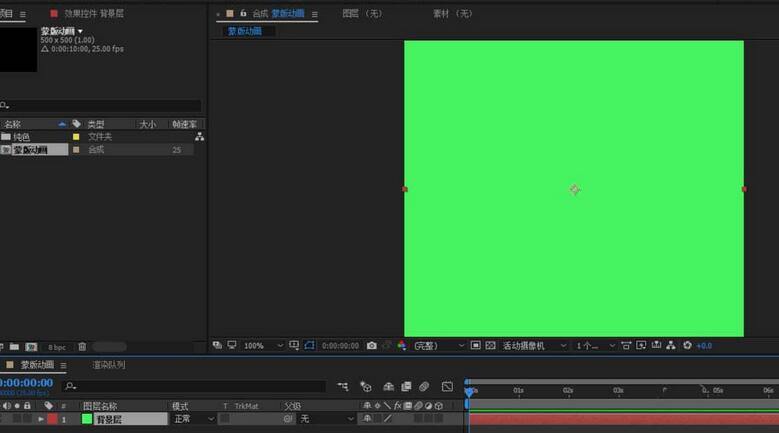Open the (完整) resolution dropdown
The height and width of the screenshot is (433, 779).
tap(439, 346)
